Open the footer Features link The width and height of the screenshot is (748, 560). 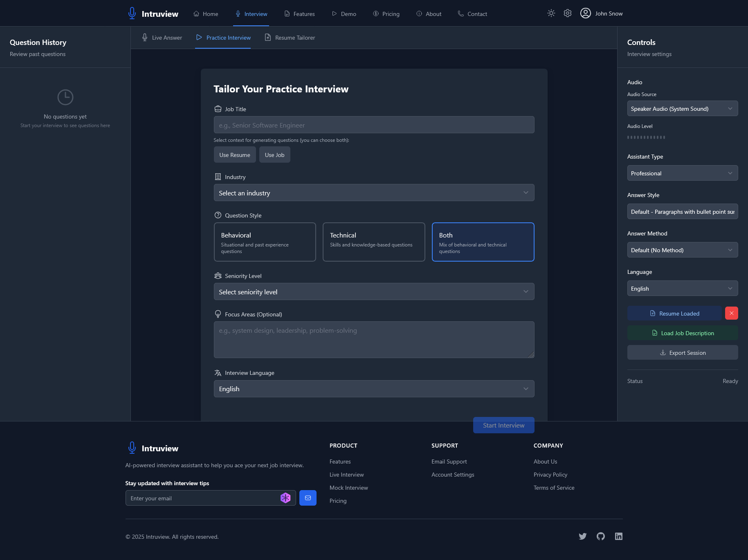(340, 461)
